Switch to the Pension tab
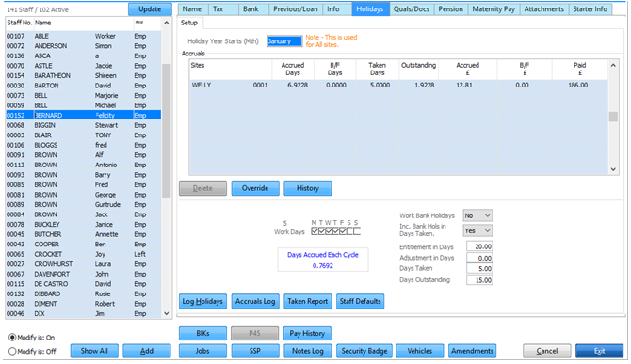This screenshot has width=631, height=364. (451, 8)
